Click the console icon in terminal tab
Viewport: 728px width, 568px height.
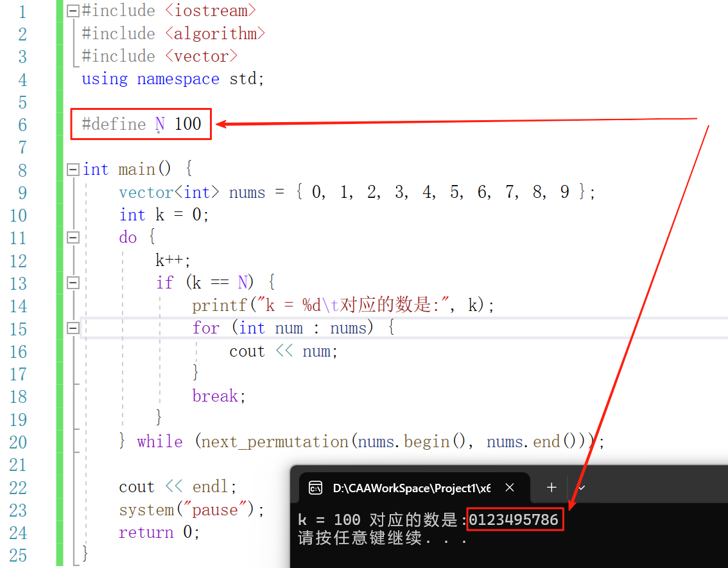coord(315,488)
